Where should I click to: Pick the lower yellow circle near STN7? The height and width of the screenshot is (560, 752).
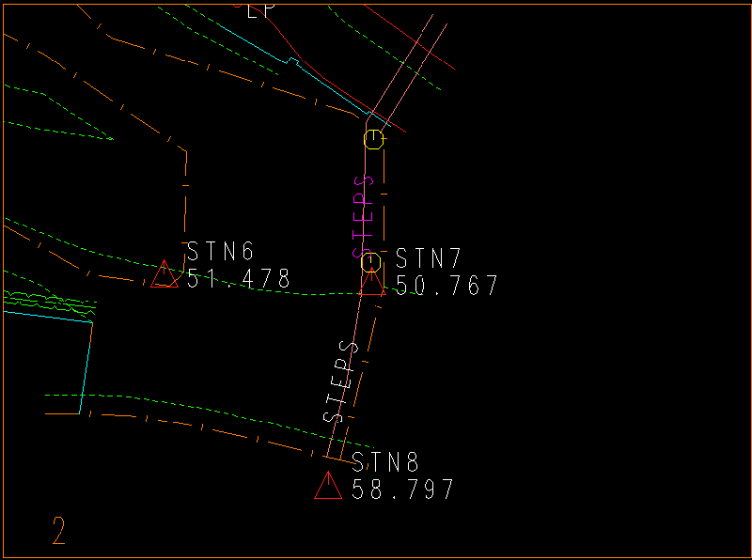point(371,261)
